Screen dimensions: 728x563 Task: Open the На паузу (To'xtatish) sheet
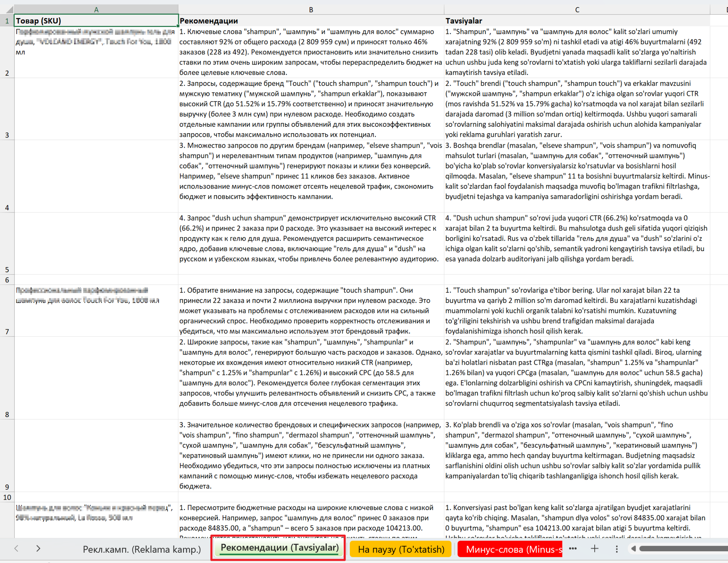coord(401,549)
